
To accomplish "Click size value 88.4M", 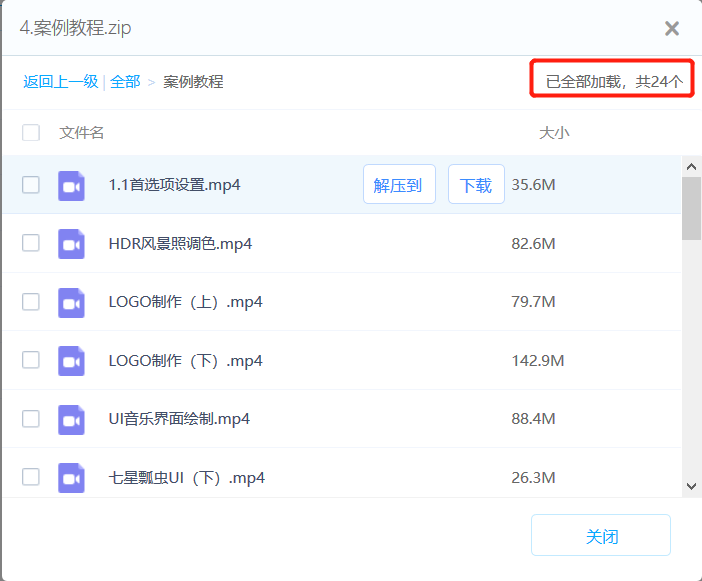I will click(533, 419).
